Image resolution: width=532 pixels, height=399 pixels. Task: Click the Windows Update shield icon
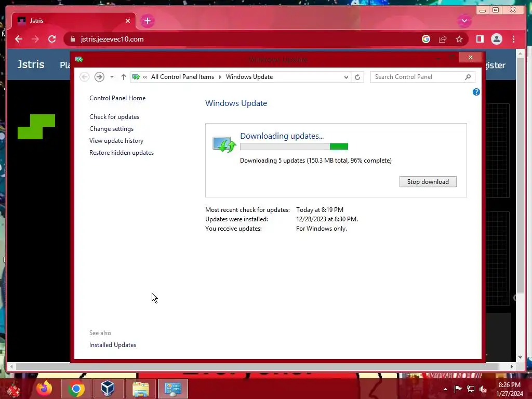tap(224, 144)
